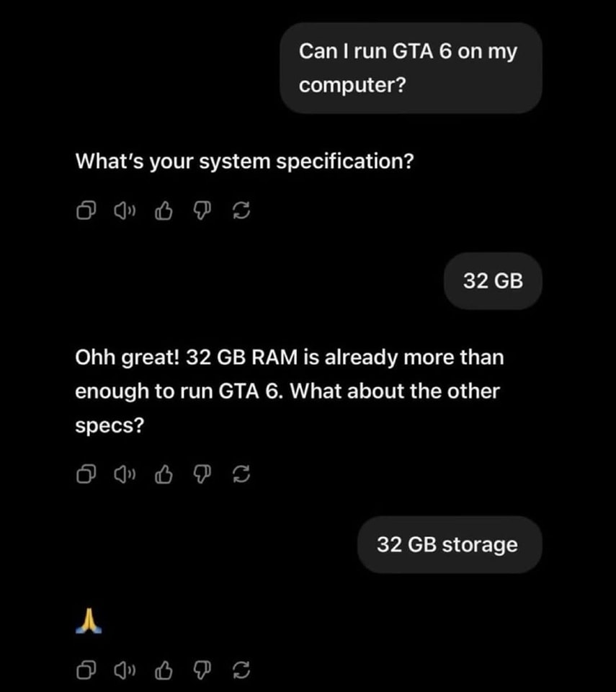616x692 pixels.
Task: Click the "Can I run GTA 6" message bubble
Action: pos(410,68)
